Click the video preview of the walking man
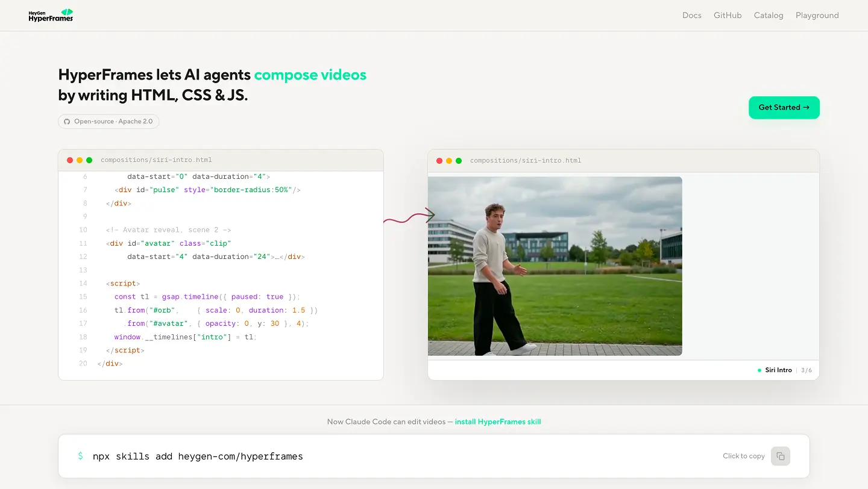 tap(555, 266)
